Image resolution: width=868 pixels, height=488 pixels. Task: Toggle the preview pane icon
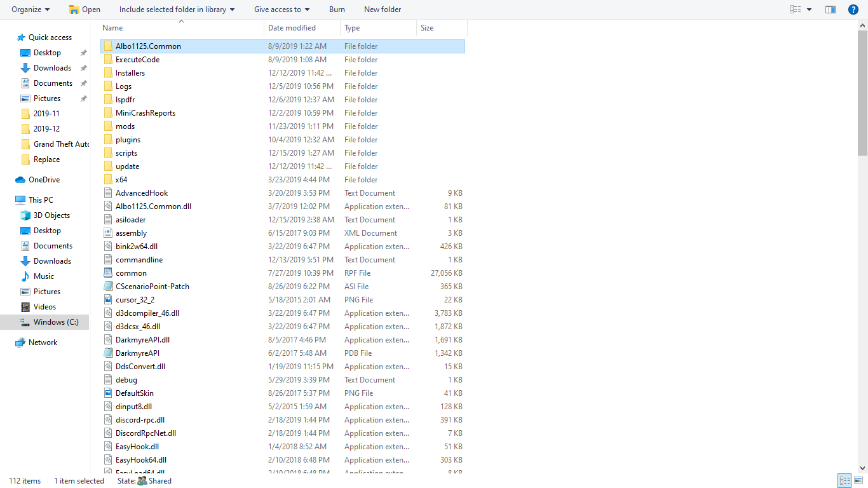click(x=830, y=10)
